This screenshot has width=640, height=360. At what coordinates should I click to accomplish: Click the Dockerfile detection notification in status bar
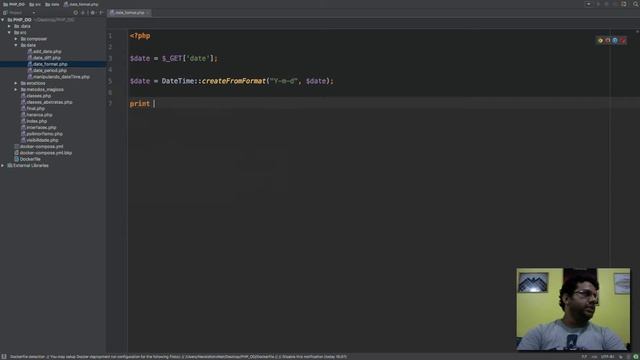178,357
